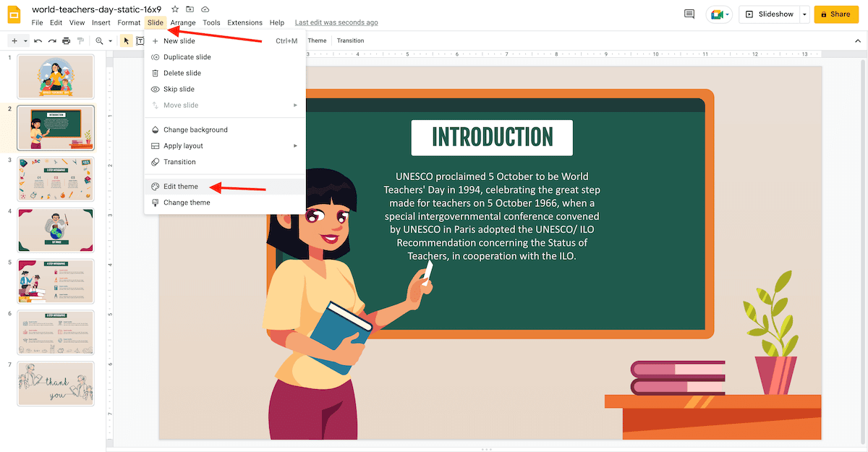Click the Last edit was seconds ago link
Image resolution: width=868 pixels, height=452 pixels.
pyautogui.click(x=336, y=22)
